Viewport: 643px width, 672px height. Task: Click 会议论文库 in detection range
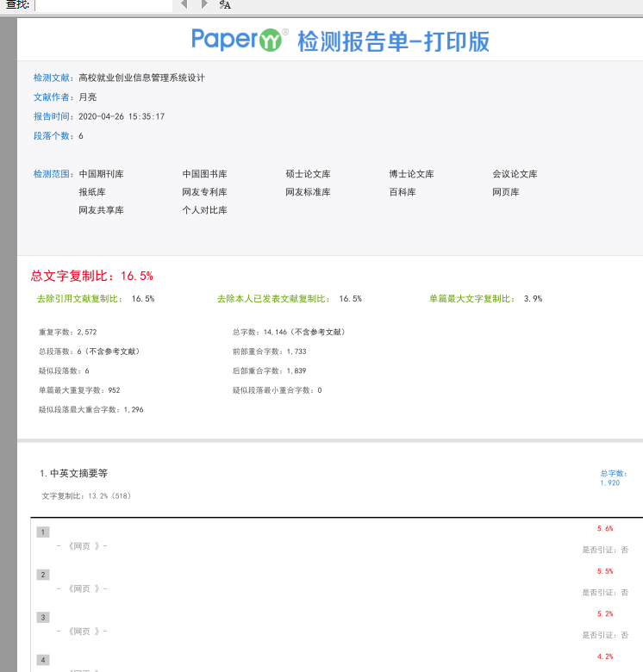[515, 174]
